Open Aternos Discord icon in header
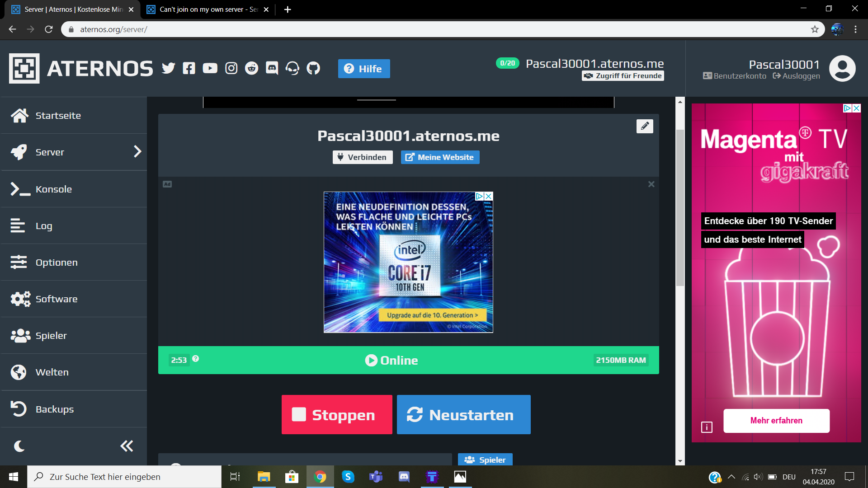 [x=272, y=68]
